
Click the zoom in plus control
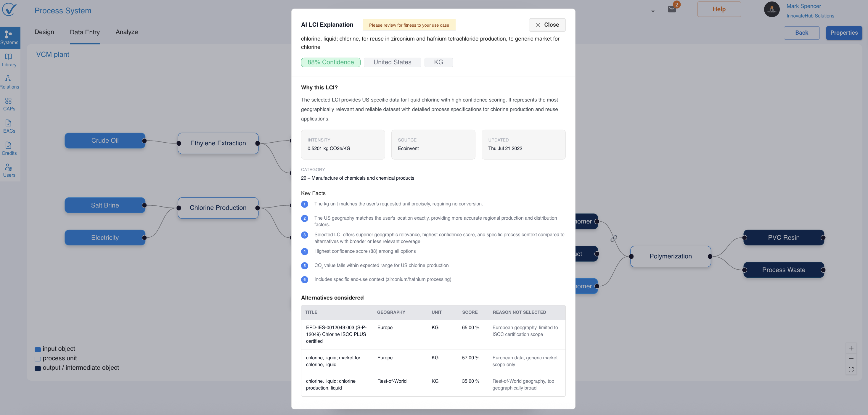click(851, 348)
